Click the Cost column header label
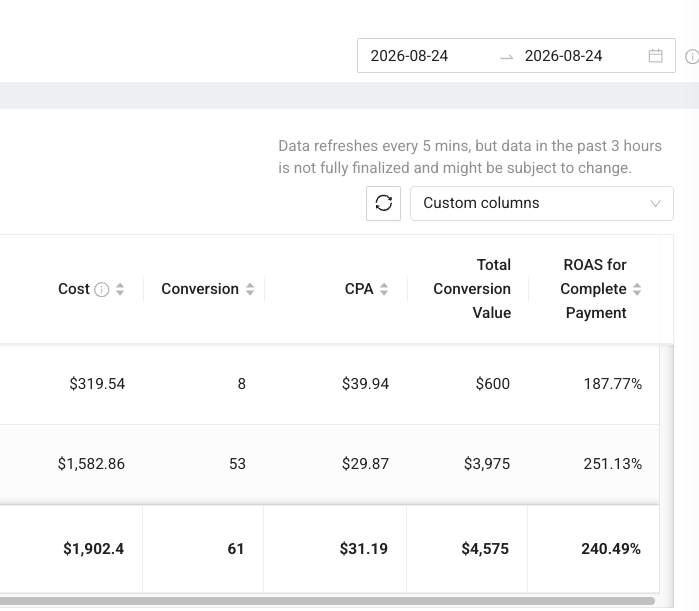The image size is (699, 611). pos(74,289)
